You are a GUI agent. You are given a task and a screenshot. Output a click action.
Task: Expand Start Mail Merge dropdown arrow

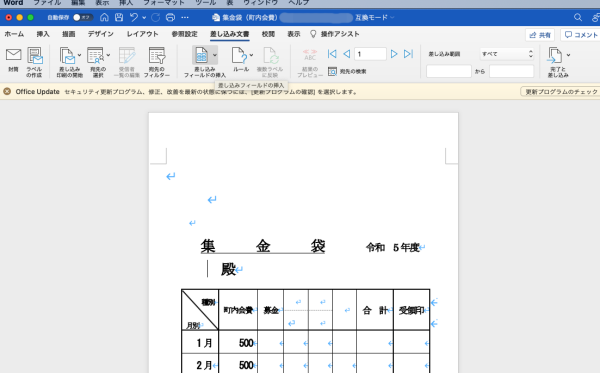click(x=79, y=55)
